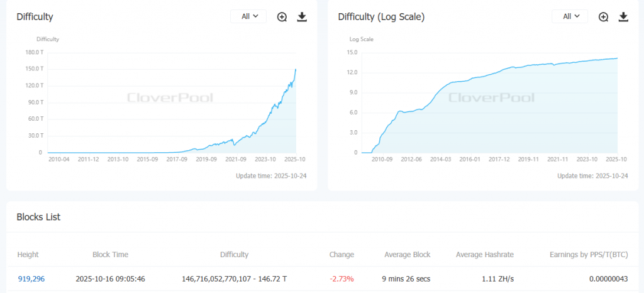The width and height of the screenshot is (644, 293).
Task: Zoom into the Difficulty Log Scale chart
Action: click(603, 17)
